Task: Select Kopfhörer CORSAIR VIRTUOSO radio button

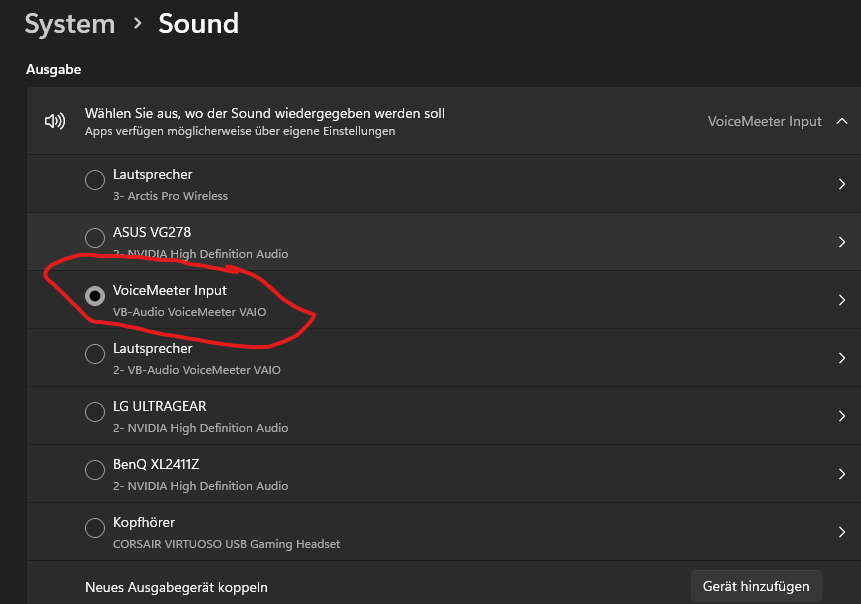Action: coord(95,528)
